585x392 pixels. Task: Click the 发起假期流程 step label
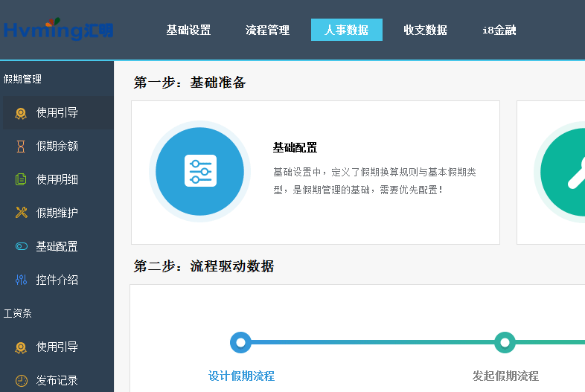[x=505, y=376]
